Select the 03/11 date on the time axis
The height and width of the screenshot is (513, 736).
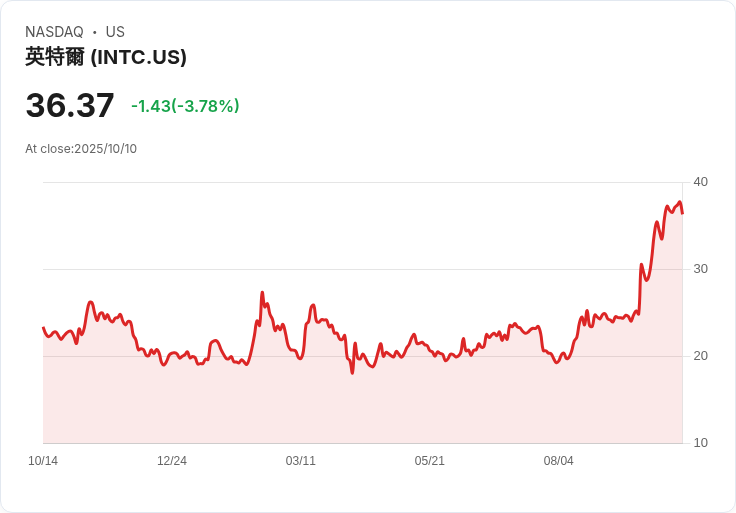coord(301,461)
